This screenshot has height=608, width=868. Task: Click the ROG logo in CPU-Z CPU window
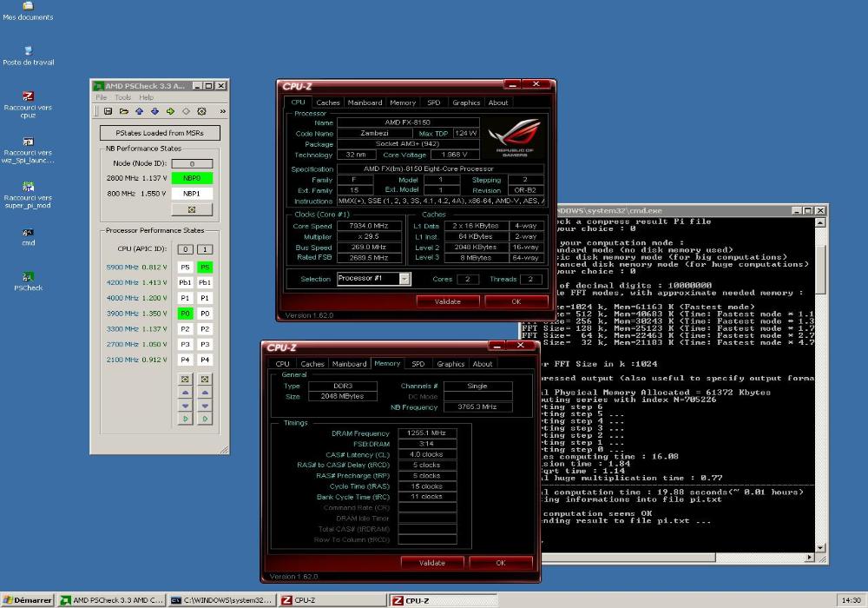pyautogui.click(x=515, y=136)
